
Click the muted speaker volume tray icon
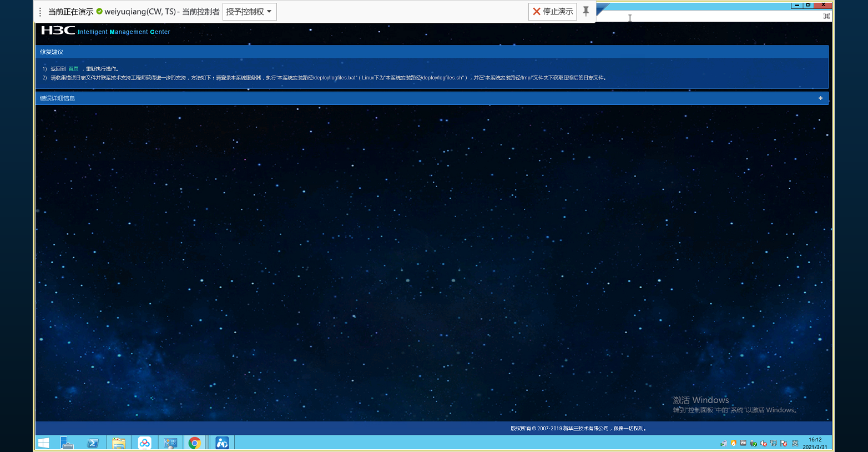pyautogui.click(x=764, y=443)
